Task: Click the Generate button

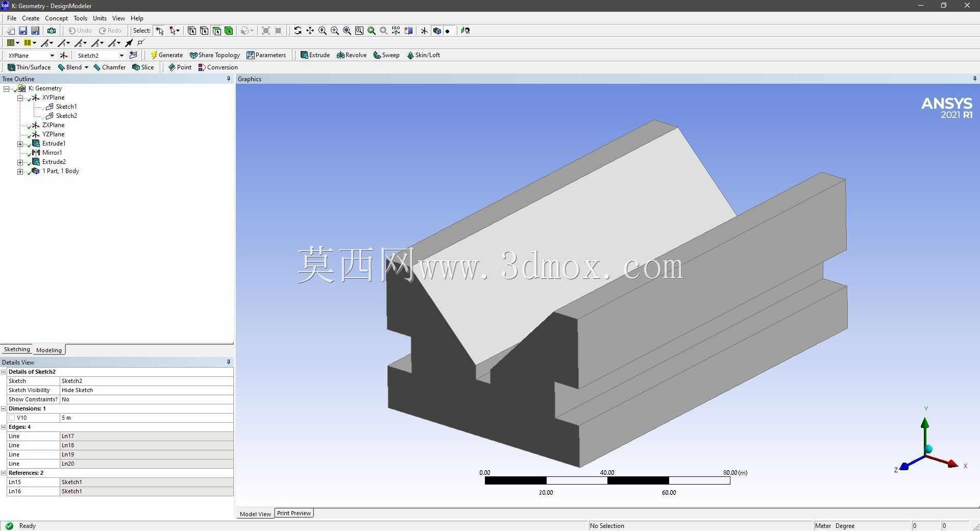Action: point(166,55)
